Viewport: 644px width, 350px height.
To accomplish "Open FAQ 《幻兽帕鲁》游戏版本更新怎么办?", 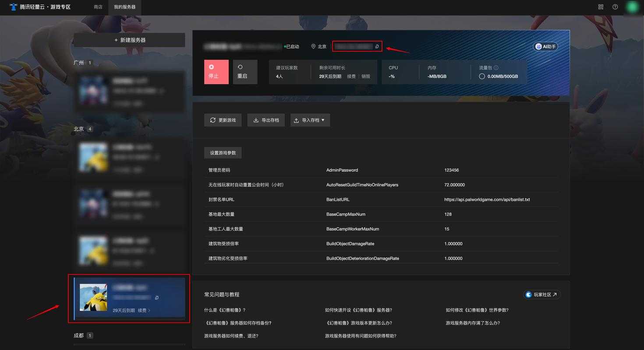I will (x=358, y=323).
